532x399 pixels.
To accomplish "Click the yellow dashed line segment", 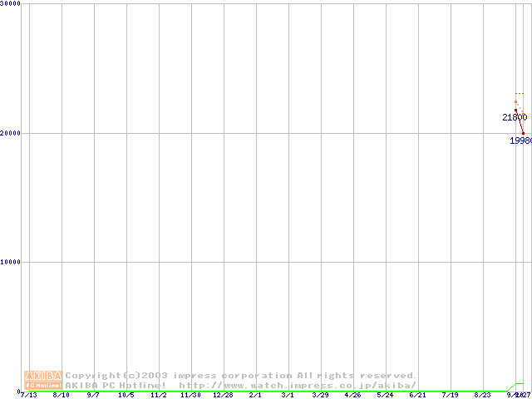I will 519,93.
